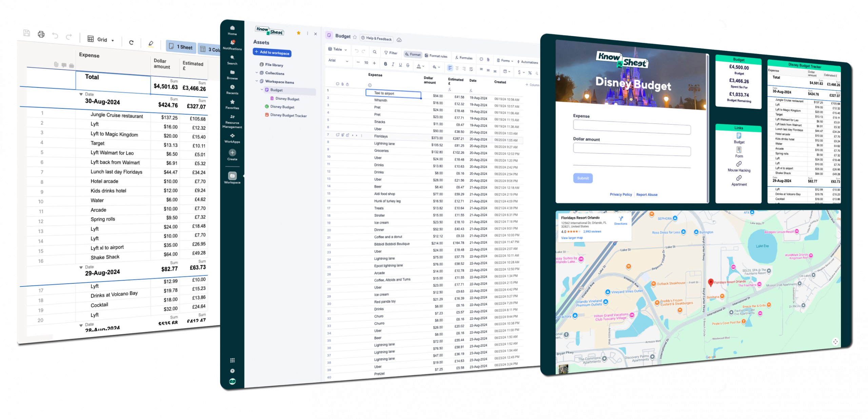Toggle bold formatting
Screen dimensions: 868x419
click(386, 64)
